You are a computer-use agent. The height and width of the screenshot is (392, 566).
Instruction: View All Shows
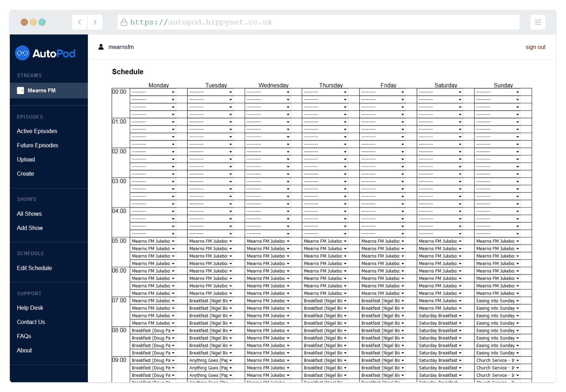tap(29, 214)
